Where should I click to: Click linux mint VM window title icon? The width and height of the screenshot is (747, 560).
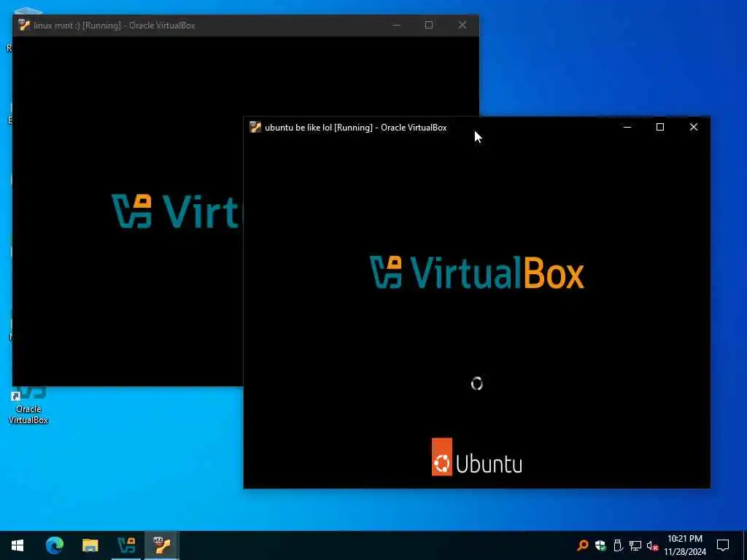click(x=24, y=26)
